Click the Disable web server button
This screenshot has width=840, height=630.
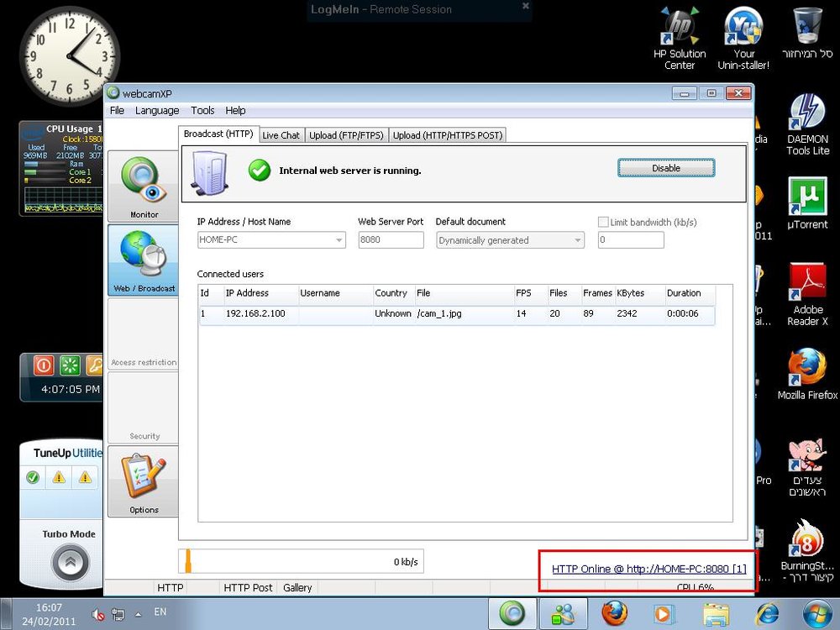coord(666,168)
